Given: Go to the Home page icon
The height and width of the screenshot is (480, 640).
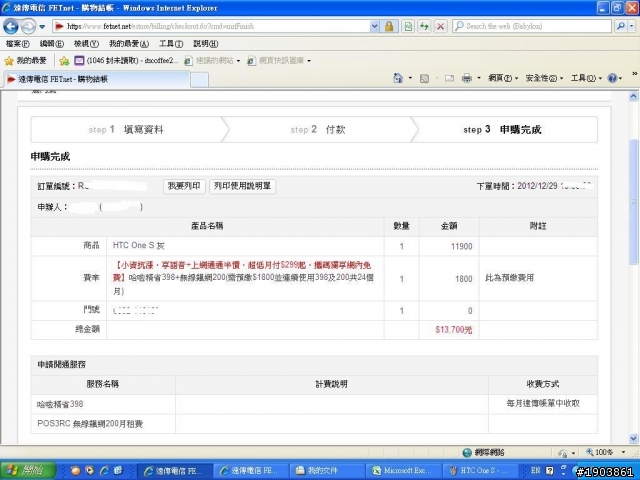Looking at the screenshot, I should pos(398,78).
